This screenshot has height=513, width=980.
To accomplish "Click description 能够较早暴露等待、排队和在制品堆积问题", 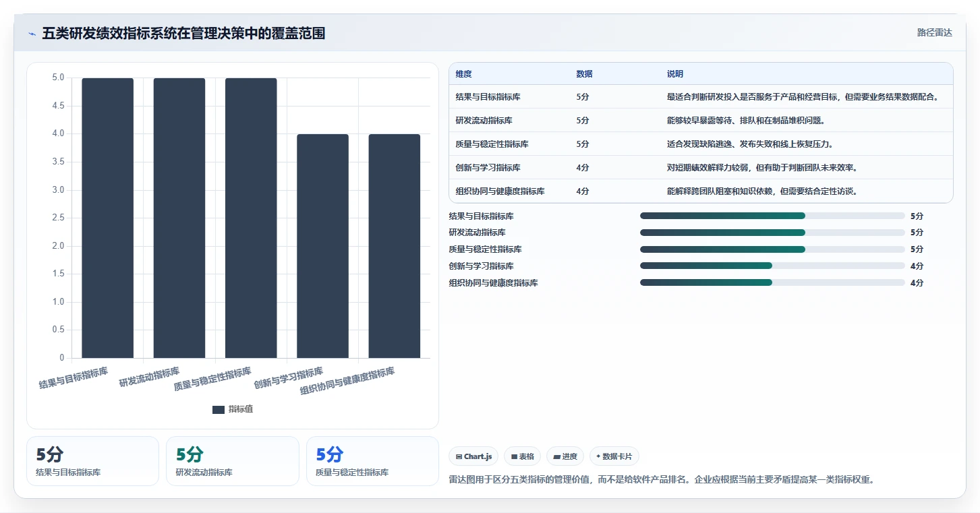I will 746,121.
